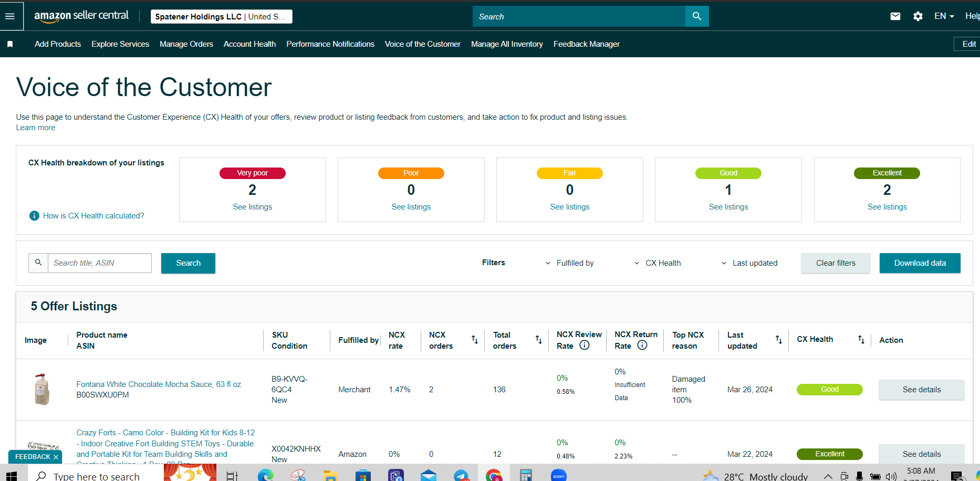
Task: Click the info icon beside CX Health calculated
Action: (x=34, y=216)
